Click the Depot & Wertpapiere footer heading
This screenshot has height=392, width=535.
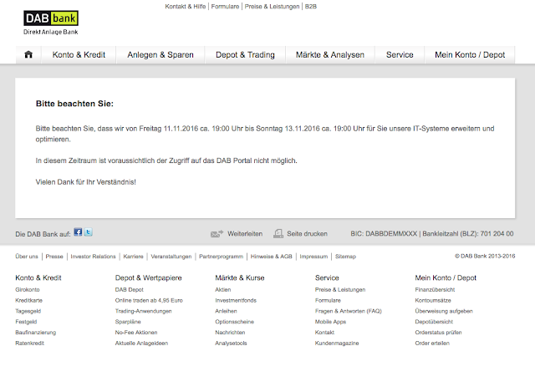point(149,278)
